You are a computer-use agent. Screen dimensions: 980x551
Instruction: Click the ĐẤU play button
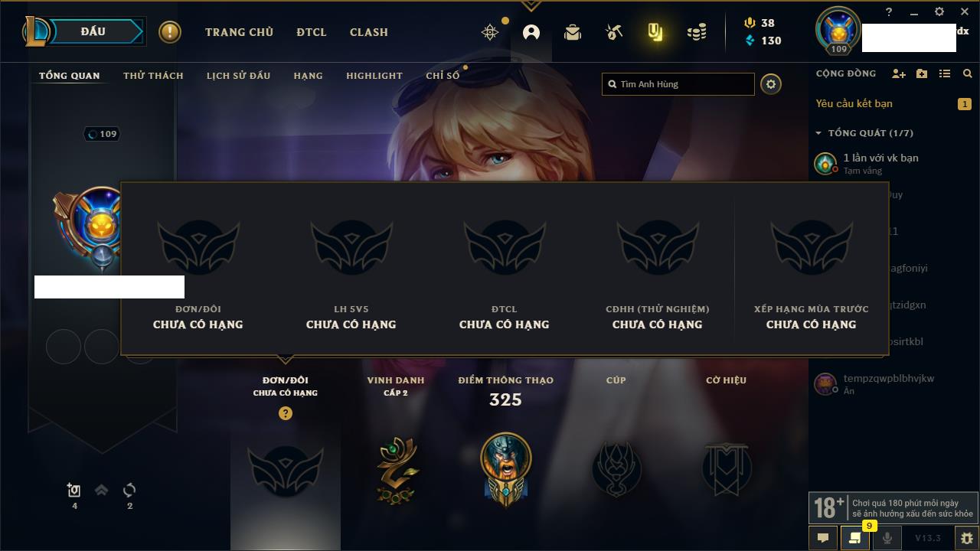tap(93, 31)
